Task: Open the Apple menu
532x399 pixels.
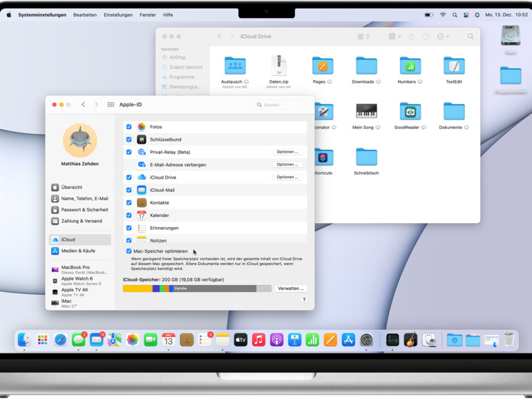Action: [9, 15]
